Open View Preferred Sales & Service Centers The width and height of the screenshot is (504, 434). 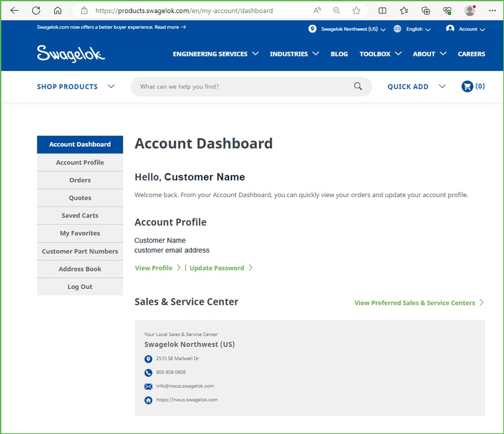[x=419, y=303]
